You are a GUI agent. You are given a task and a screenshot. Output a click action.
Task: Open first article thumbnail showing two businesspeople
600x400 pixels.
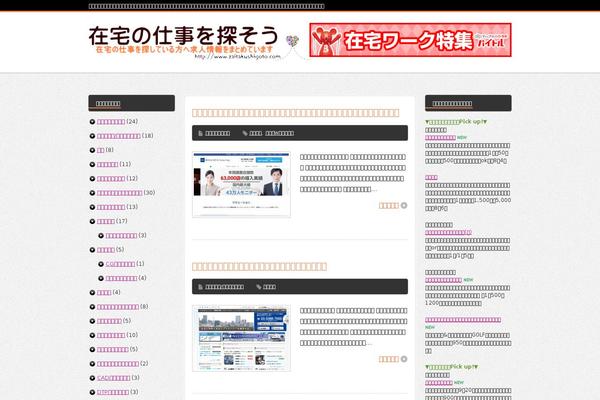[241, 184]
